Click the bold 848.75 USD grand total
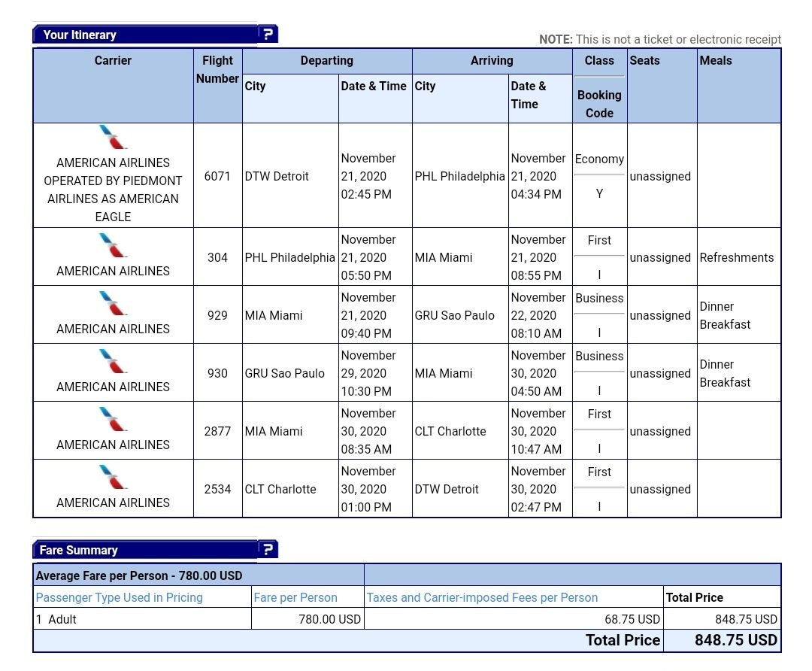Viewport: 812px width, 671px height. coord(736,640)
